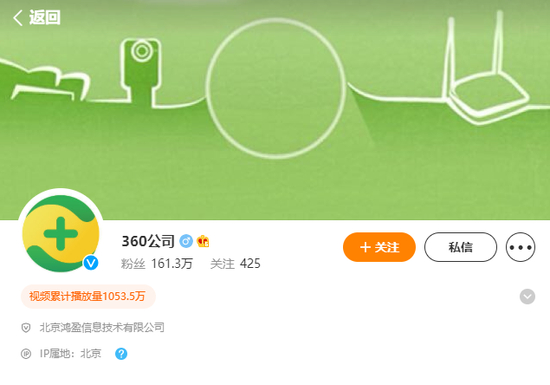
Task: Click the shield certification icon
Action: pos(26,328)
